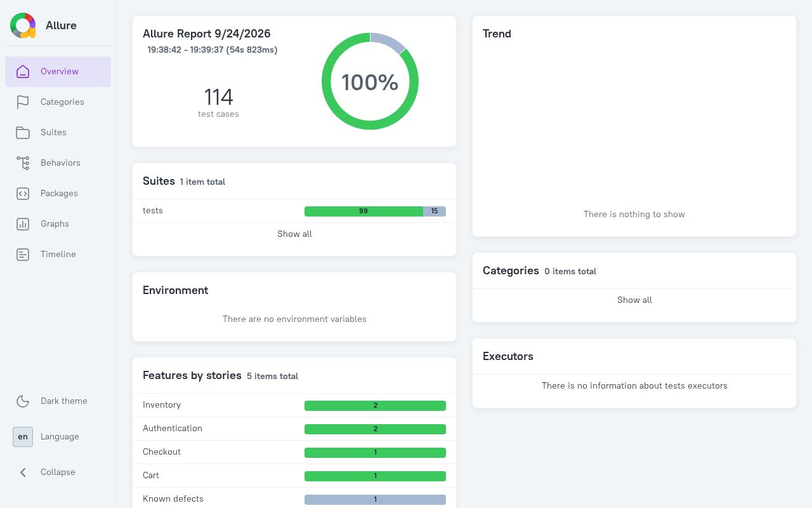Click the Dark theme moon icon
The width and height of the screenshot is (812, 508).
pos(23,401)
